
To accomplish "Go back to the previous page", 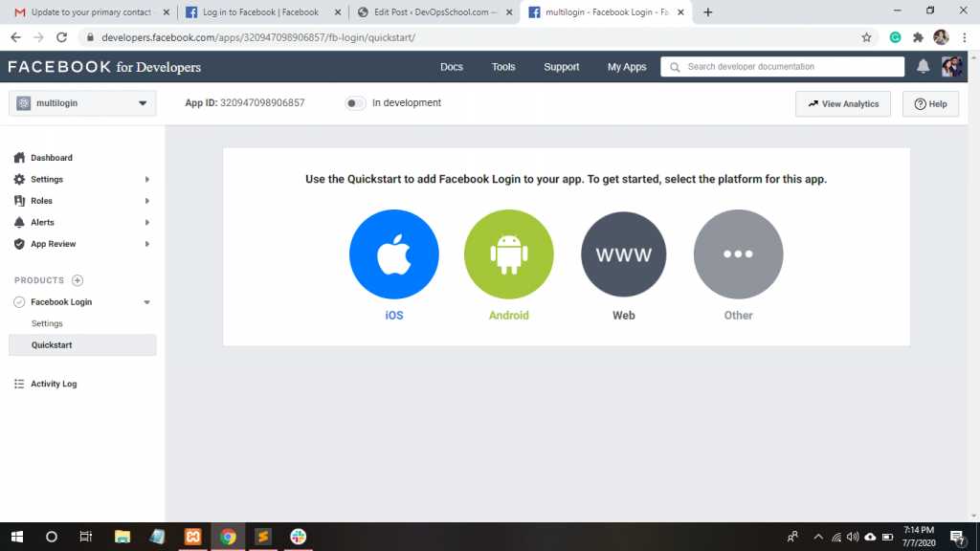I will tap(15, 37).
